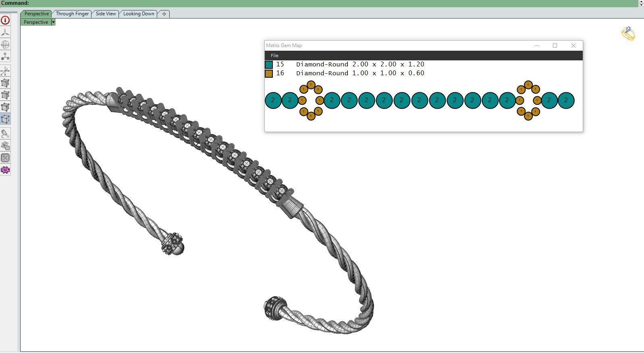
Task: Close the Matrix Gem Map window
Action: tap(573, 45)
